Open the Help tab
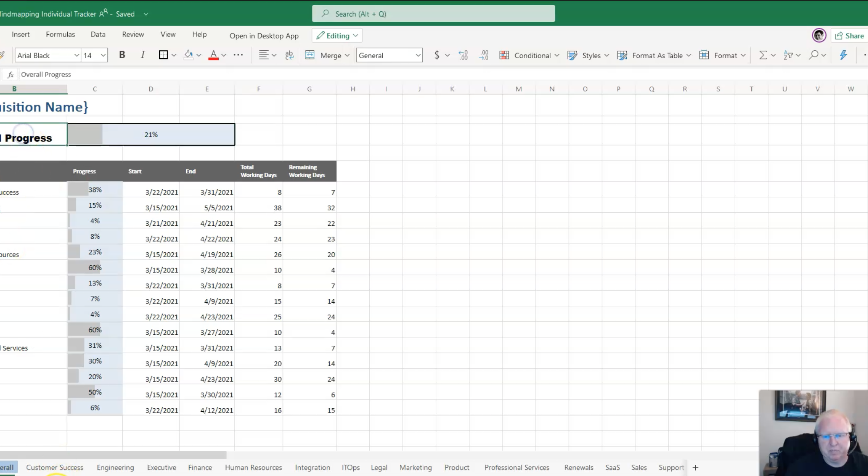This screenshot has width=868, height=476. (199, 34)
